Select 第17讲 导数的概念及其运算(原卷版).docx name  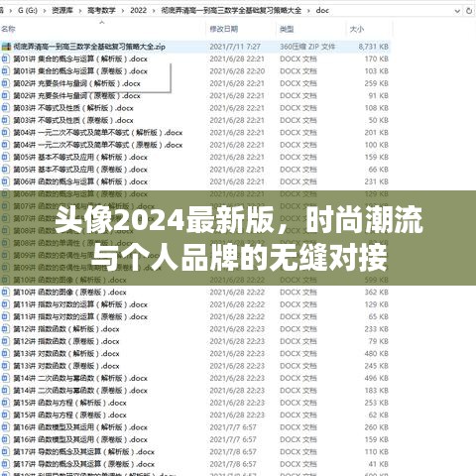pos(84,464)
